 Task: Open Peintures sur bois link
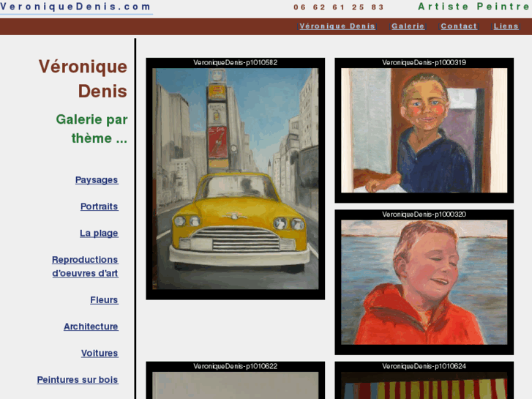coord(78,380)
